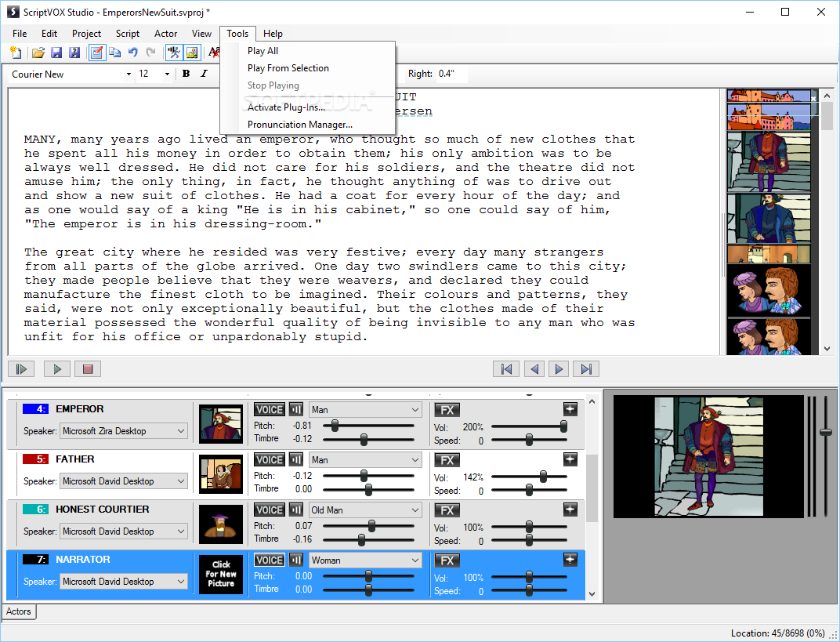Click the VOICE button for FATHER
Screen dimensions: 840x642
coord(270,460)
